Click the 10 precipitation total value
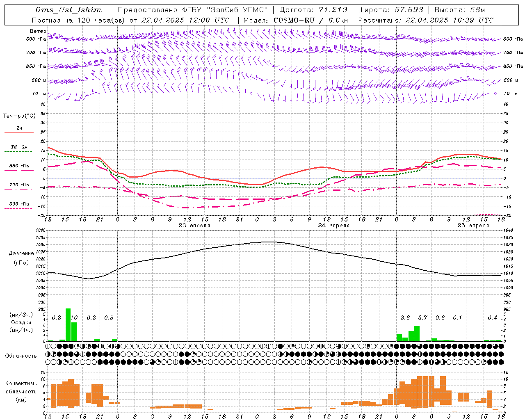The image size is (525, 420). click(x=74, y=317)
